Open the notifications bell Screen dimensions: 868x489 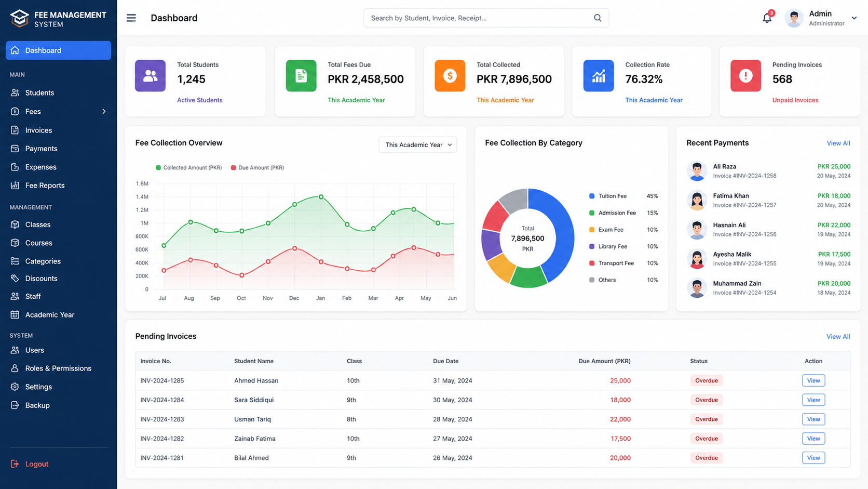click(767, 18)
